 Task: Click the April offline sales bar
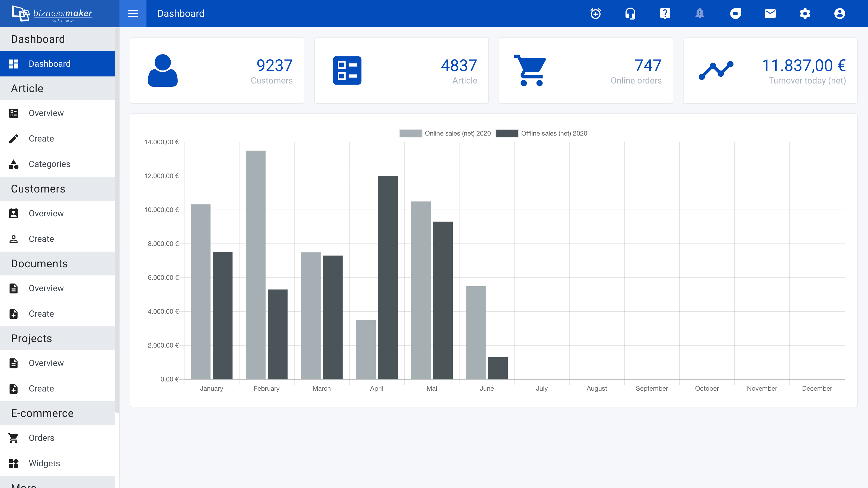[x=388, y=277]
